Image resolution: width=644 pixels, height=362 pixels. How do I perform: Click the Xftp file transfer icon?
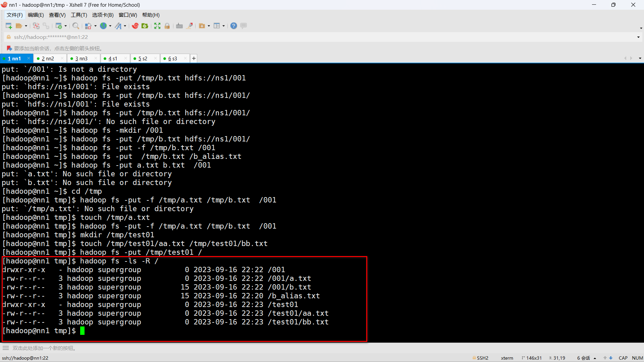coord(145,26)
